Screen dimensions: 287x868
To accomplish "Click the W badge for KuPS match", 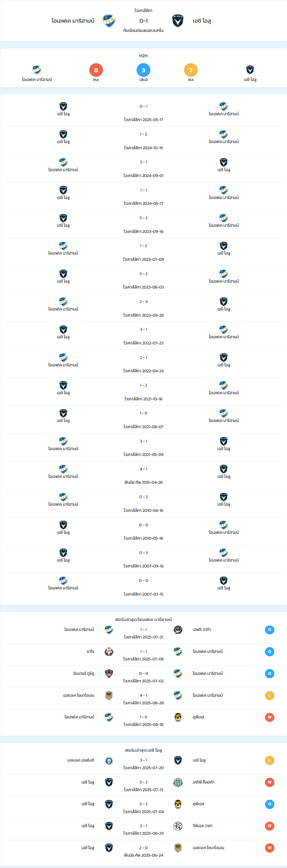I will (x=269, y=717).
